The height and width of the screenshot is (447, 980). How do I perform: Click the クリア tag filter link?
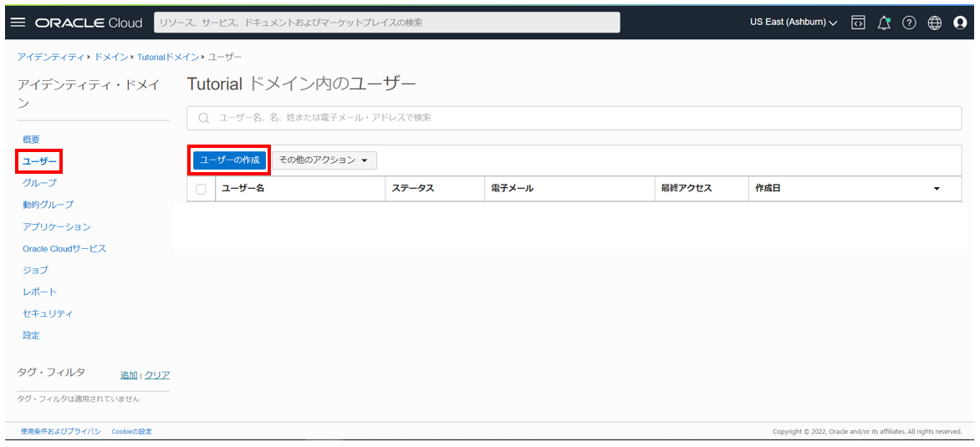tap(157, 375)
